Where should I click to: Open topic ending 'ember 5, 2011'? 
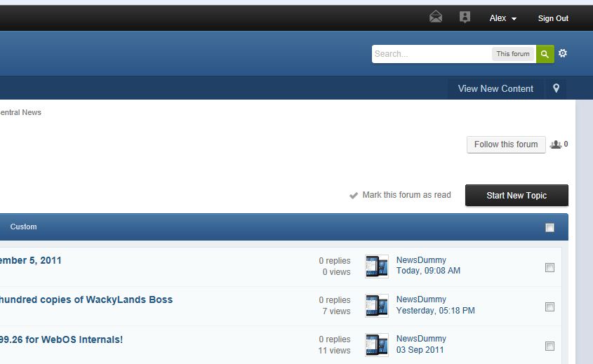[31, 260]
